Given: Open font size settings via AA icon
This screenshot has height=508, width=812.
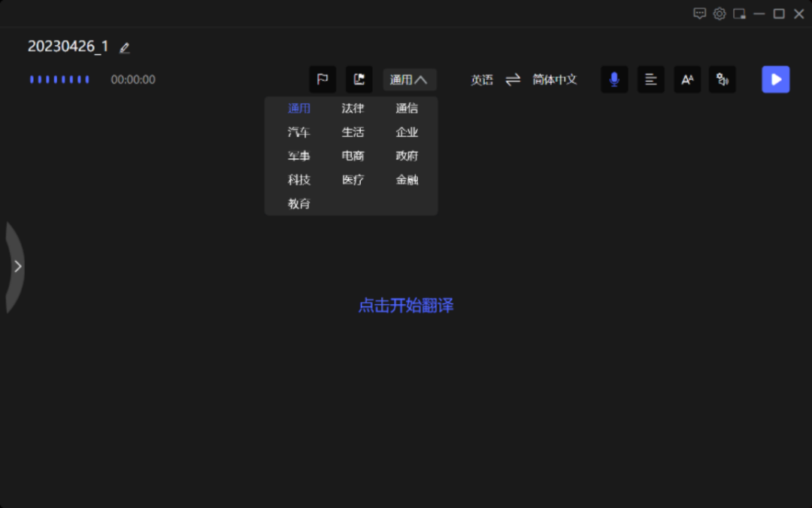Looking at the screenshot, I should coord(686,79).
